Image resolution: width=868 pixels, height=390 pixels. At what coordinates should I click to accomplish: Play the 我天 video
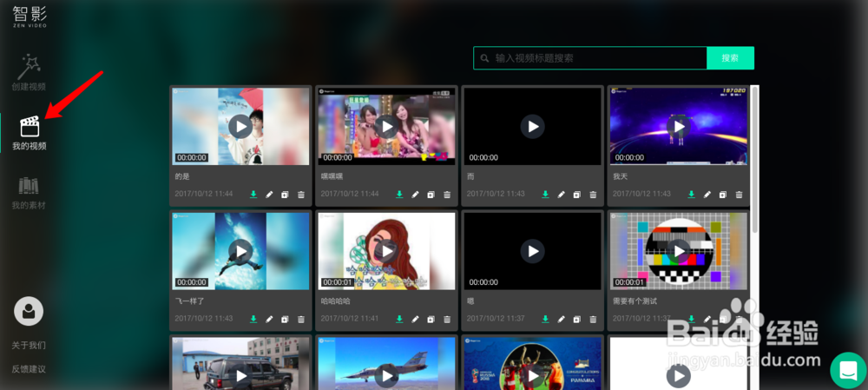[679, 126]
